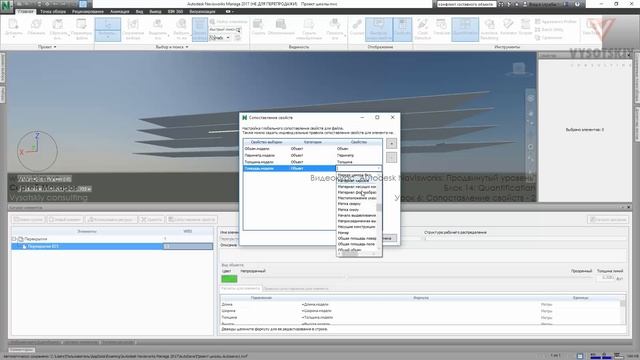Activate the Выбрать selection tool
The width and height of the screenshot is (640, 360).
point(108,29)
